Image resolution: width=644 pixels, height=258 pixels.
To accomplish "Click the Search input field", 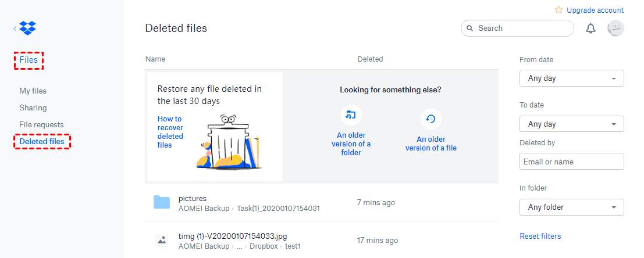I will pyautogui.click(x=524, y=28).
